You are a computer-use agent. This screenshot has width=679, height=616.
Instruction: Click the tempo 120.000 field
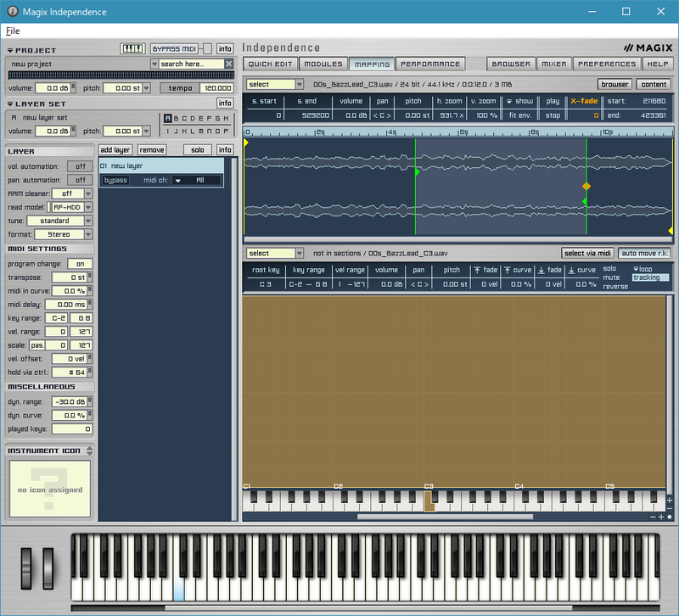(217, 88)
